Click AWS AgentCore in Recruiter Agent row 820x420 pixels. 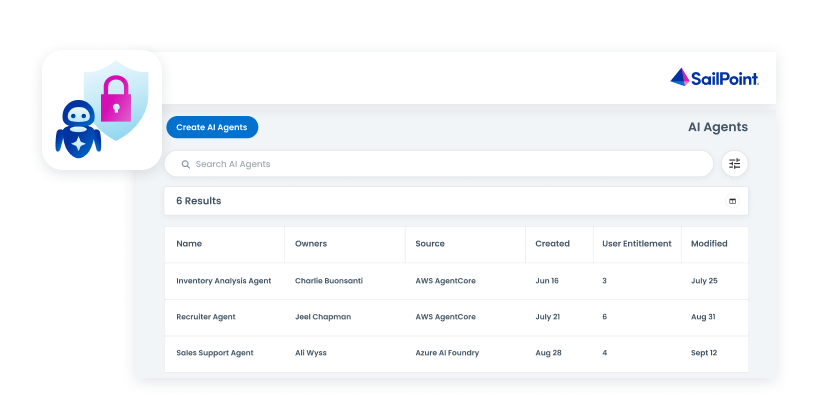[446, 317]
